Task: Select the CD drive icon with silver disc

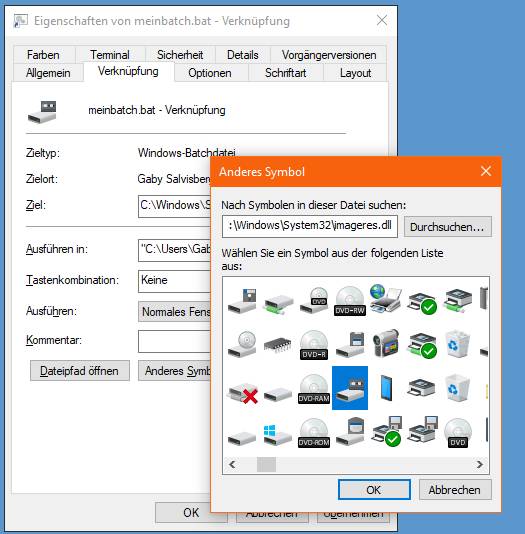Action: click(x=242, y=344)
